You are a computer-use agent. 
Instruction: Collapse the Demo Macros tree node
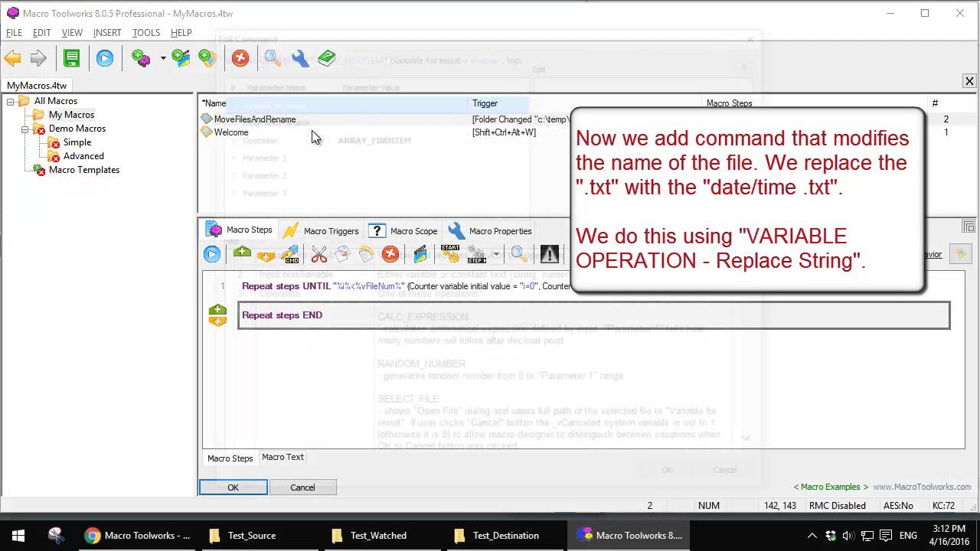point(24,129)
